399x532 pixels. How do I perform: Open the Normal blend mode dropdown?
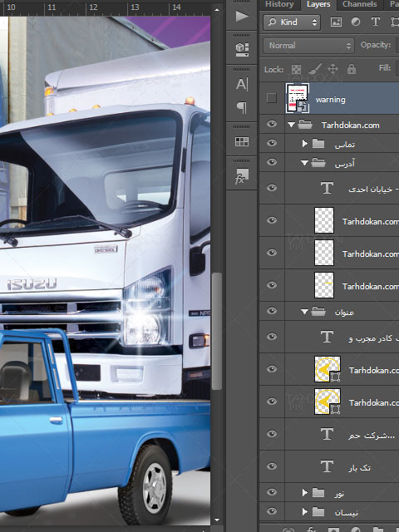click(308, 46)
